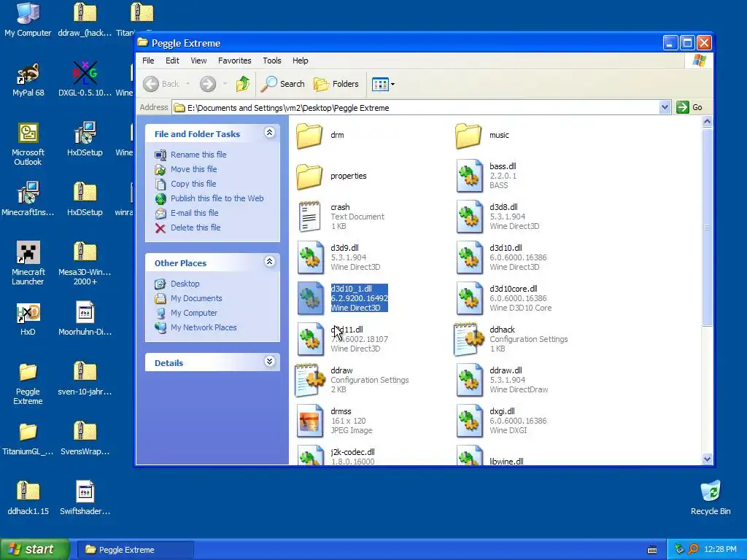Open the Favorites menu
The height and width of the screenshot is (560, 747).
[234, 61]
